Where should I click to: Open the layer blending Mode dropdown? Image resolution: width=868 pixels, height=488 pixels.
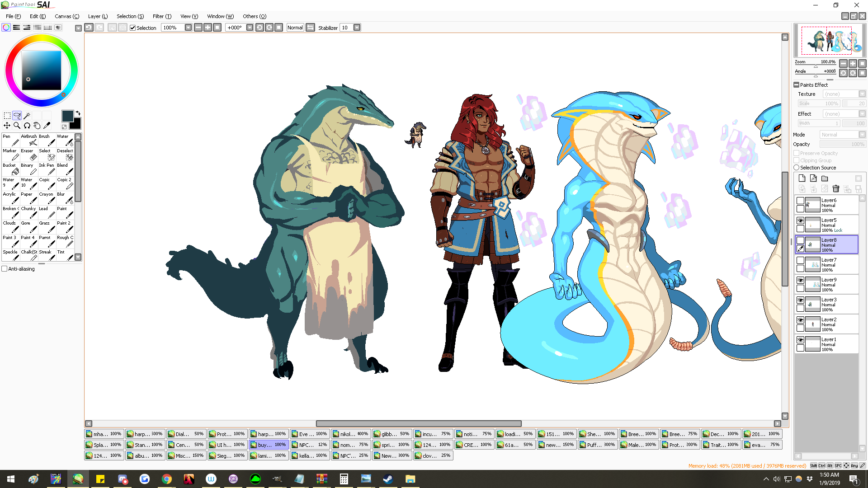pos(862,135)
